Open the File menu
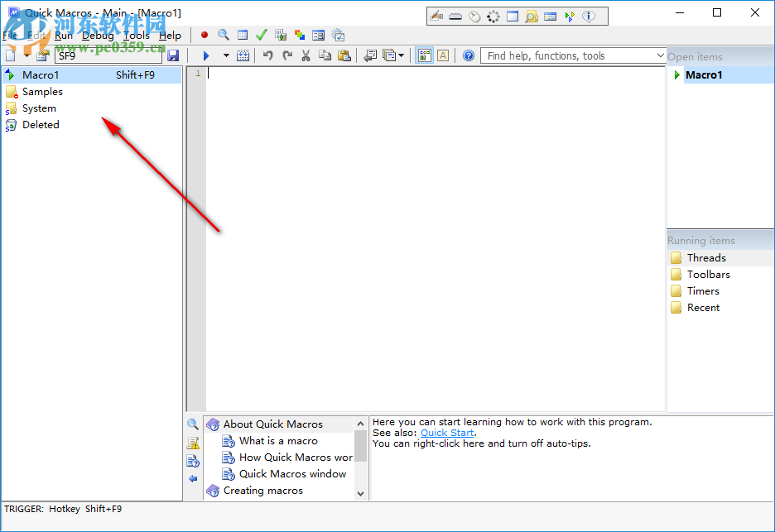 pos(10,35)
